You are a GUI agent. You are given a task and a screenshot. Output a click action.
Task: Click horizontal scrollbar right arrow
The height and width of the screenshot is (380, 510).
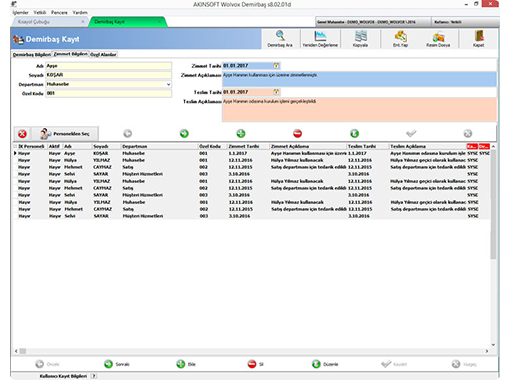tap(487, 351)
